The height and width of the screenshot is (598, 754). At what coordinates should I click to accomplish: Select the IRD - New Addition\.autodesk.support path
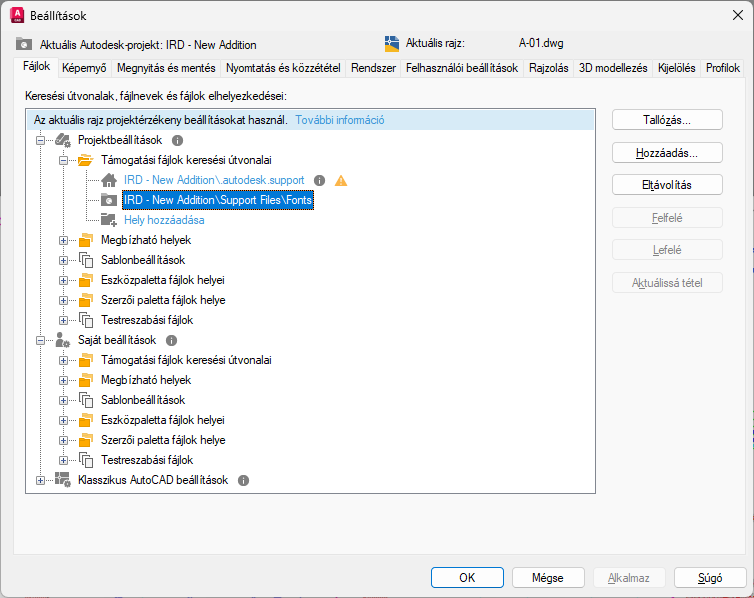(214, 180)
